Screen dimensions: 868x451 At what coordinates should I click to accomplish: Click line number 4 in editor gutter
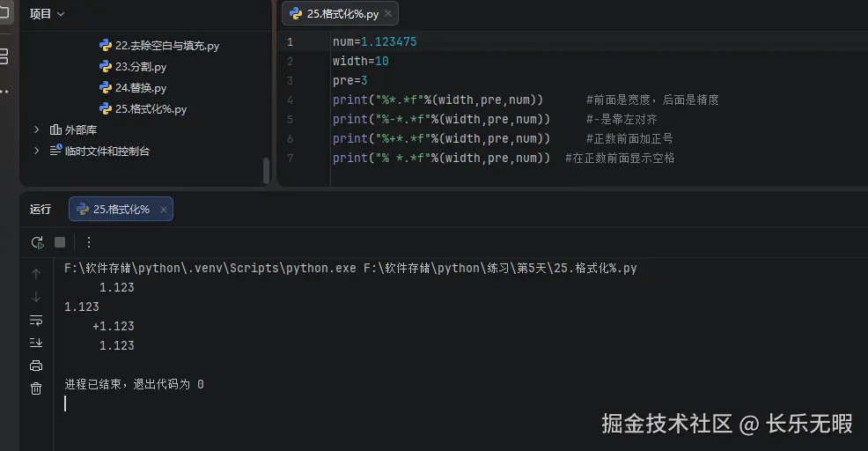pyautogui.click(x=291, y=100)
